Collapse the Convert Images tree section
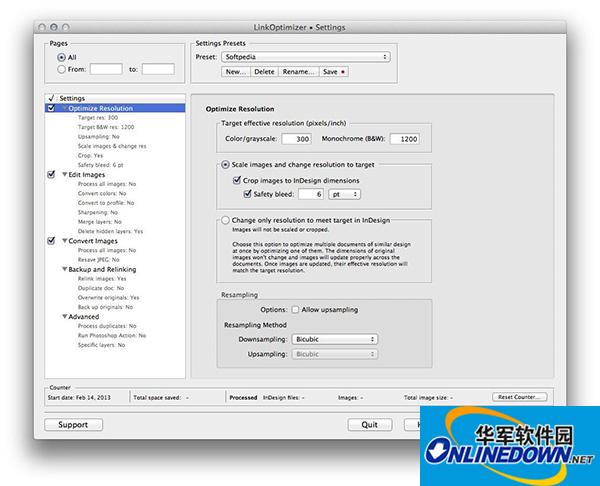 [65, 241]
